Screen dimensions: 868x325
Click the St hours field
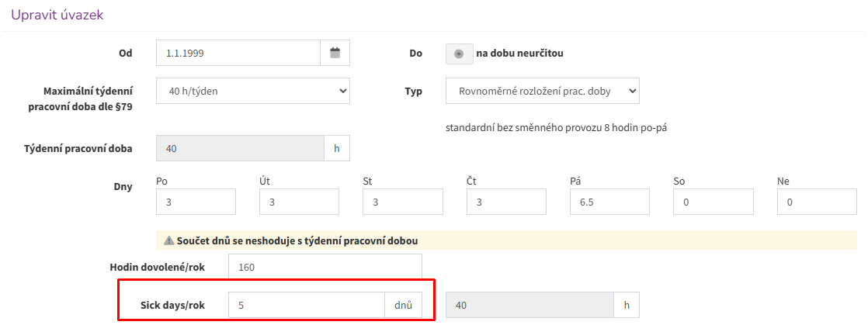click(403, 202)
